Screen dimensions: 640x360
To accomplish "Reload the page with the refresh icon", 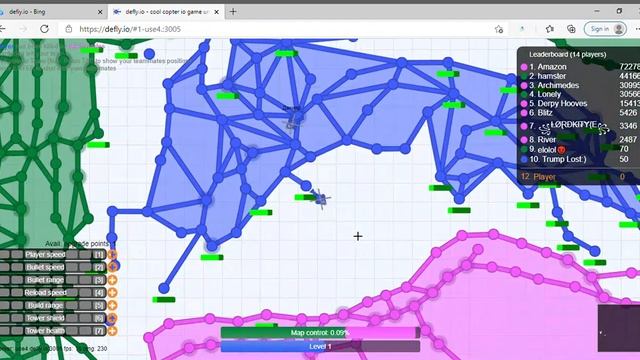I will (x=44, y=29).
